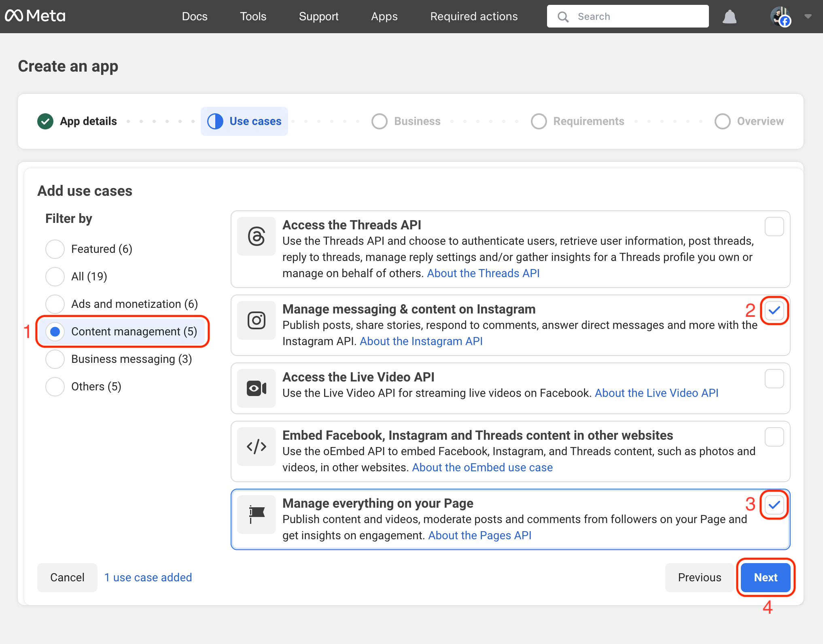The height and width of the screenshot is (644, 823).
Task: Click the oEmbed code brackets icon
Action: click(256, 447)
